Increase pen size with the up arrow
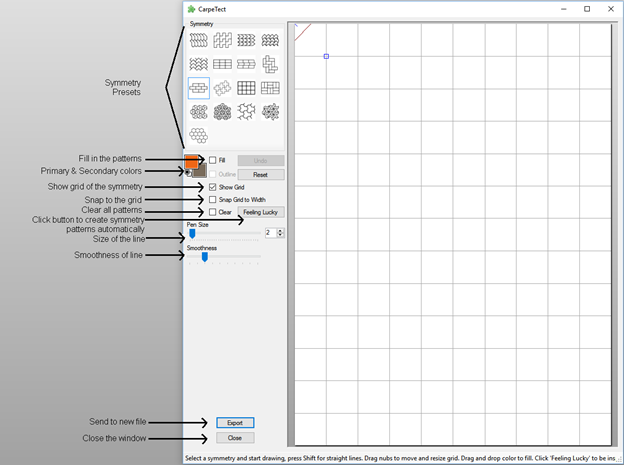The image size is (624, 465). [x=281, y=230]
